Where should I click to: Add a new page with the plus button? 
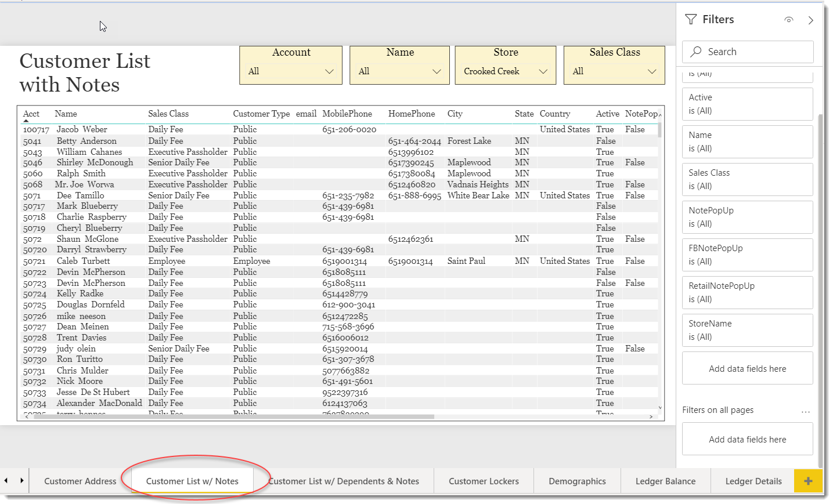tap(808, 481)
